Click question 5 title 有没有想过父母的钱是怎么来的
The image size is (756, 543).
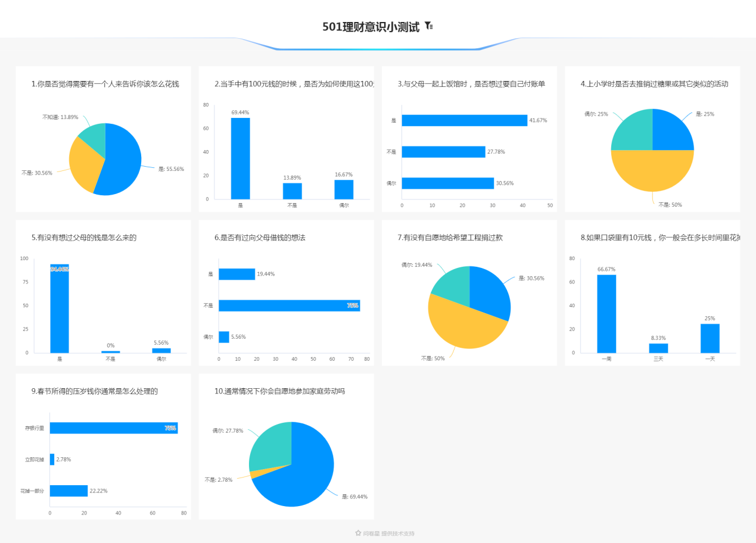(x=84, y=238)
